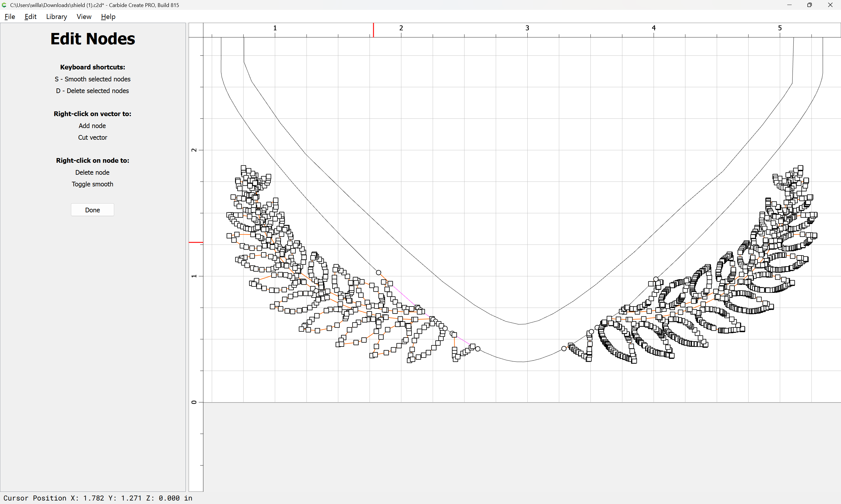Click bottom tip of inner shield outline
This screenshot has width=841, height=504.
click(x=520, y=324)
